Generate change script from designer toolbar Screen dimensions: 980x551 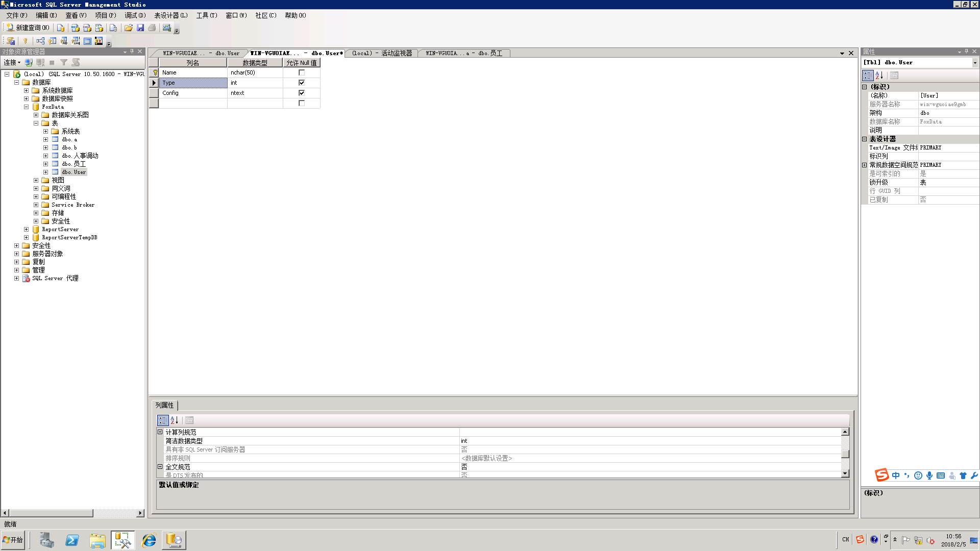[10, 41]
